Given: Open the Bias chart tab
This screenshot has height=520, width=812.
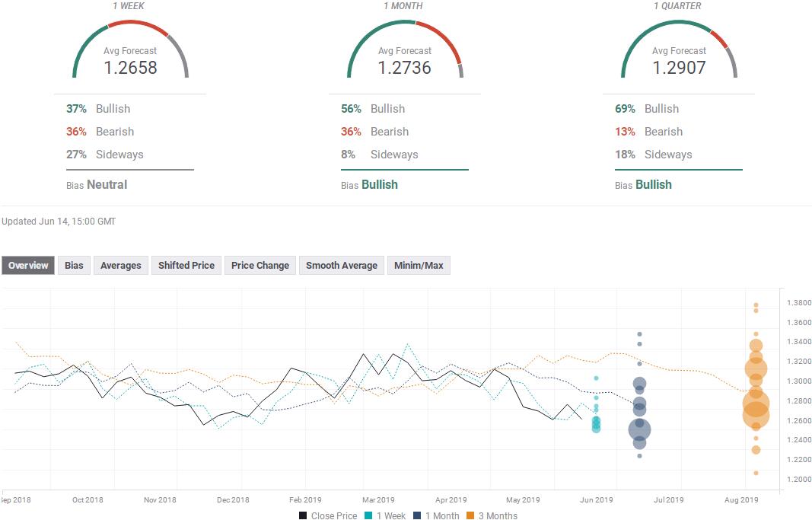Looking at the screenshot, I should coord(74,265).
